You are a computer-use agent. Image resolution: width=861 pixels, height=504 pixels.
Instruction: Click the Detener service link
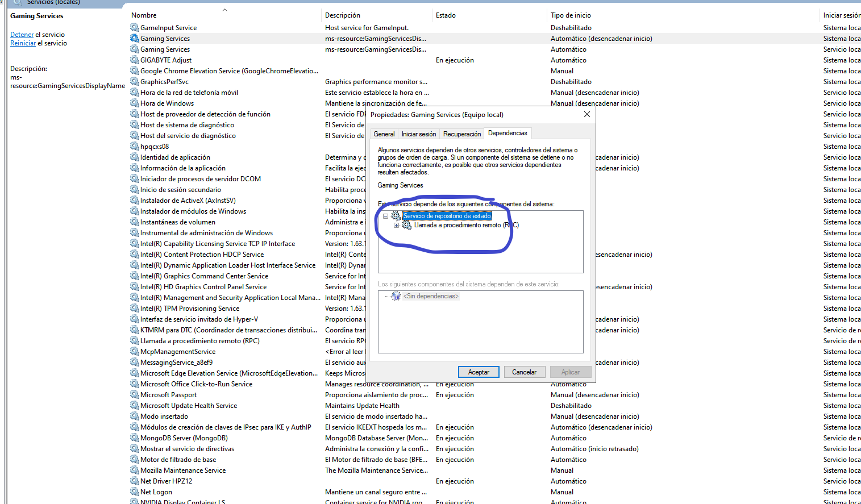(22, 35)
